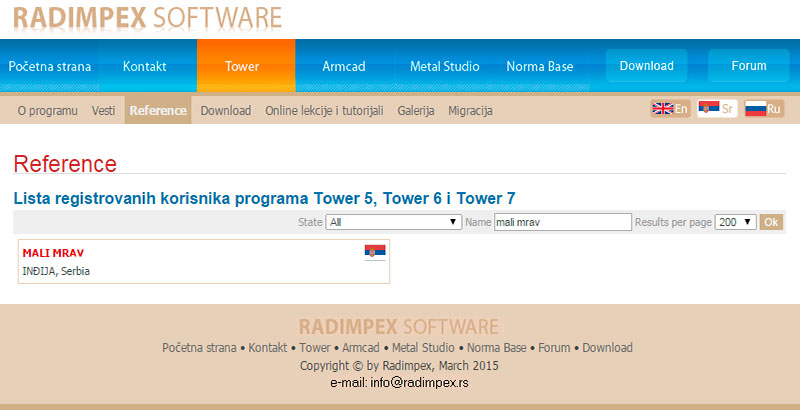Open Armcad in top navigation

click(x=344, y=66)
